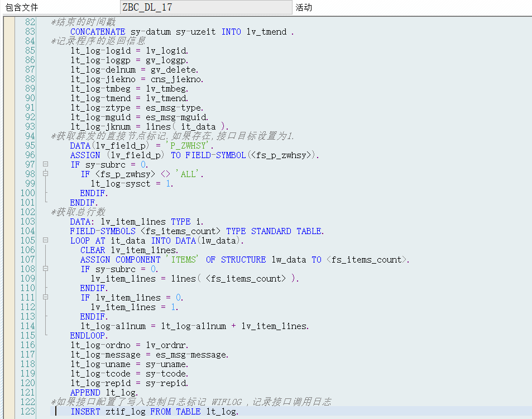Place cursor on 'lt_log-ztype = es_msg-type.'
Viewport: 532px width, 419px height.
click(137, 108)
